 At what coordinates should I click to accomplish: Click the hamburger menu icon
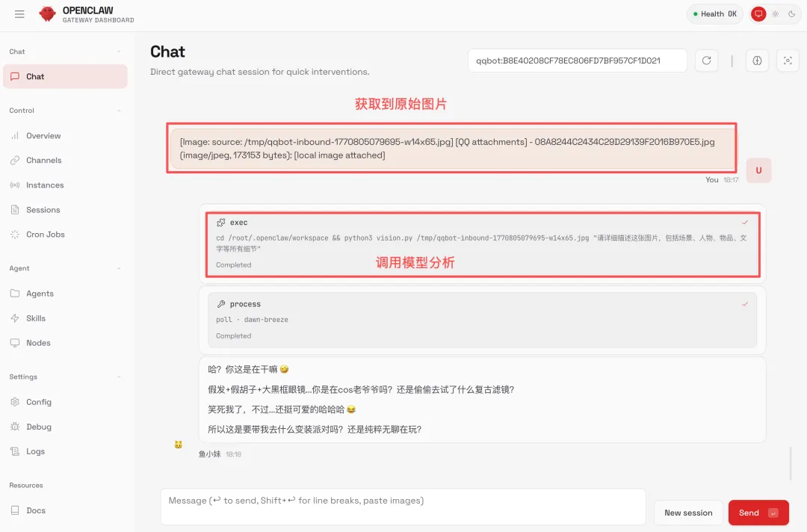coord(19,14)
